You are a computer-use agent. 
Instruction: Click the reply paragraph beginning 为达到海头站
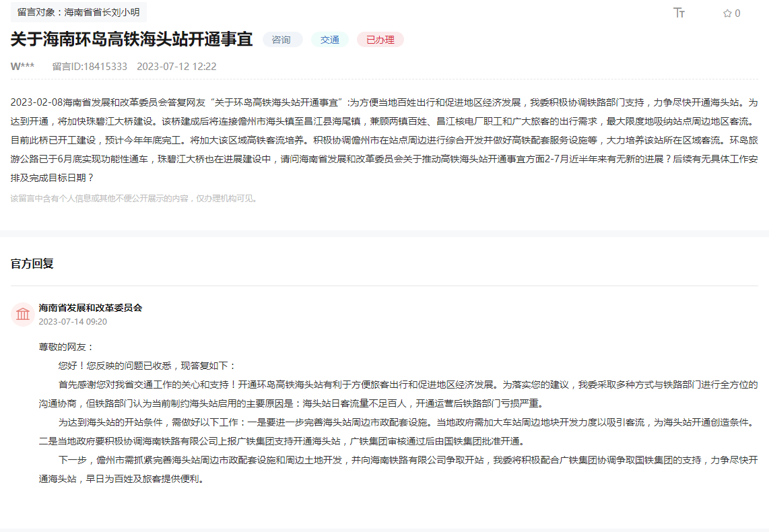pyautogui.click(x=397, y=432)
